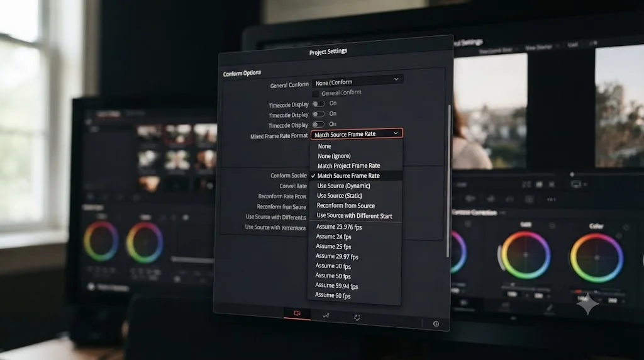Click the three-dots more icon in right window
Image resolution: width=644 pixels, height=360 pixels.
551,200
